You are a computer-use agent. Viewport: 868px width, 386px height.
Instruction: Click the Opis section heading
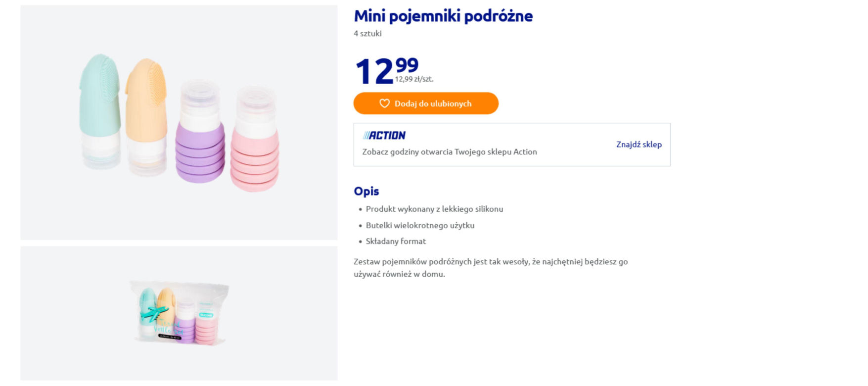[366, 191]
